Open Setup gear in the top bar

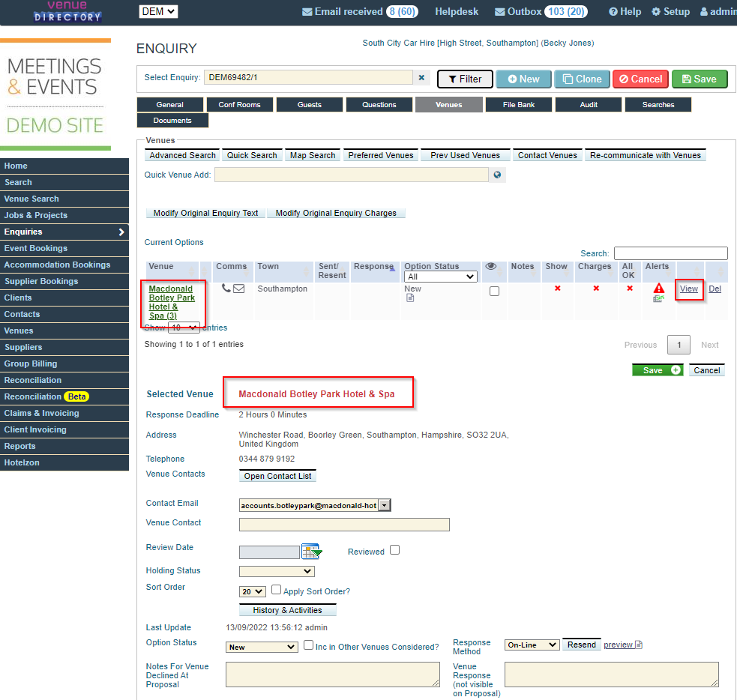pos(671,12)
